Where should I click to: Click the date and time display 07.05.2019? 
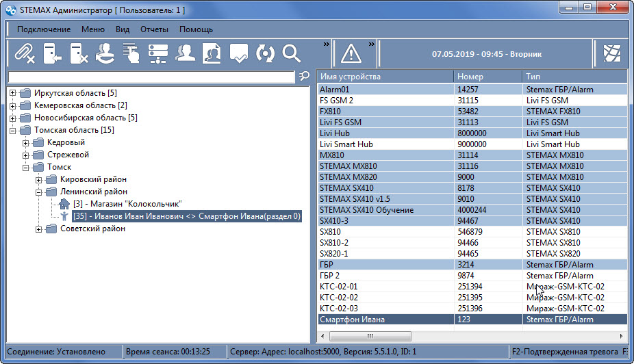(486, 54)
